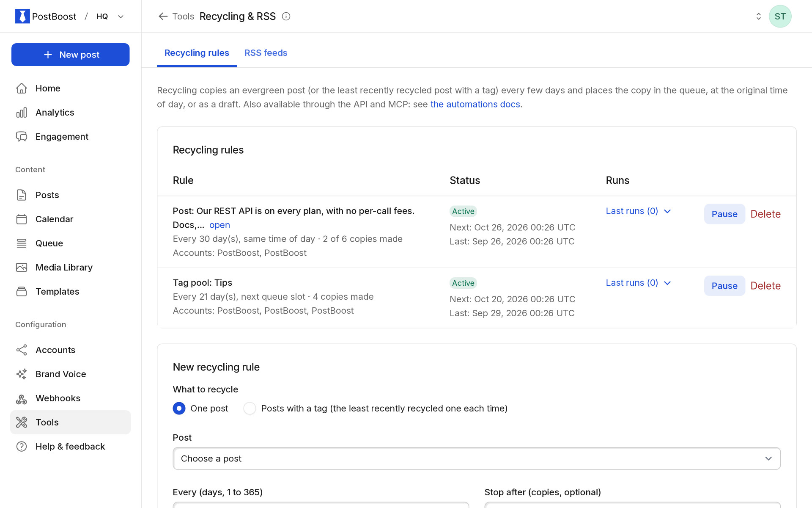Click the Home label in sidebar
This screenshot has width=812, height=508.
48,88
